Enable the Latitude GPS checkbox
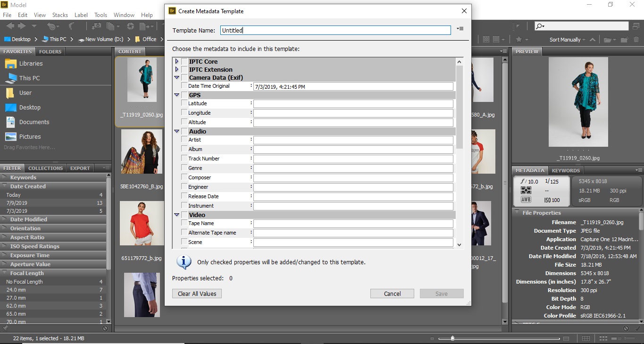This screenshot has width=644, height=344. click(x=184, y=103)
